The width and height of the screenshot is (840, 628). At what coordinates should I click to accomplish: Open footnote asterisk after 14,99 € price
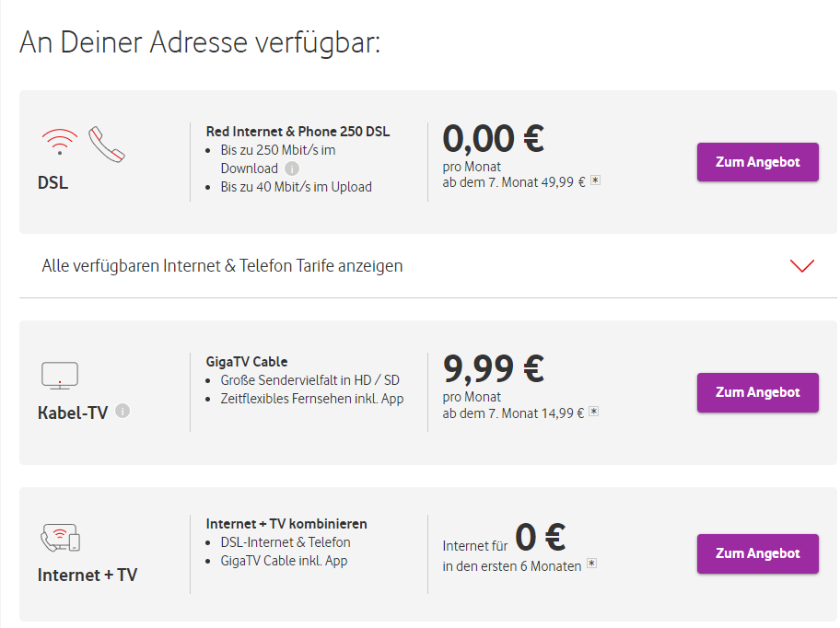point(594,413)
